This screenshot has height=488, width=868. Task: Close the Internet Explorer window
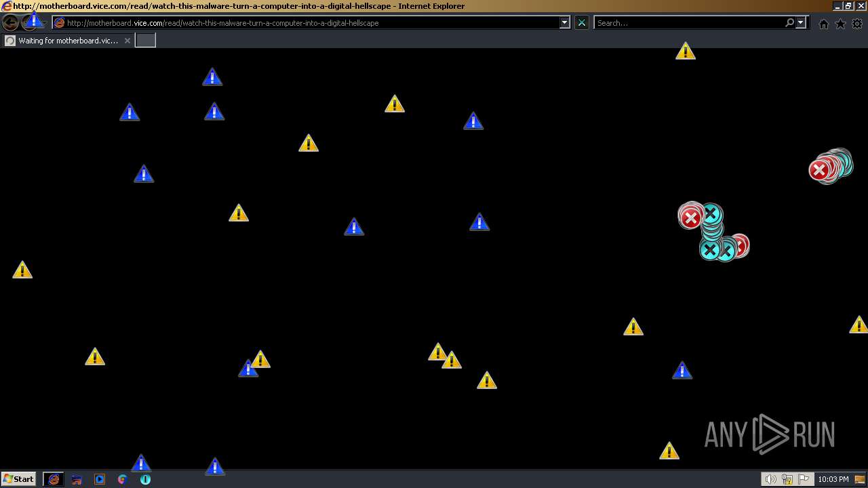[x=861, y=5]
